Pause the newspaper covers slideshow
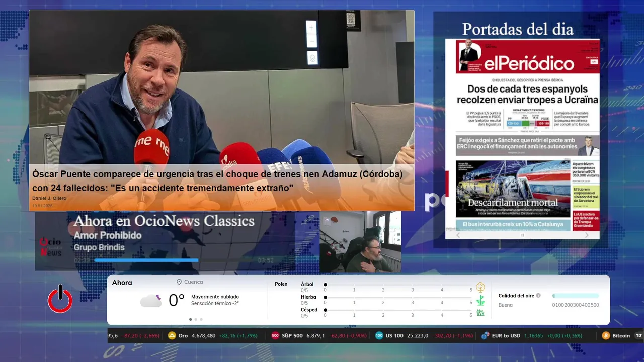Viewport: 644px width, 362px height. (522, 235)
